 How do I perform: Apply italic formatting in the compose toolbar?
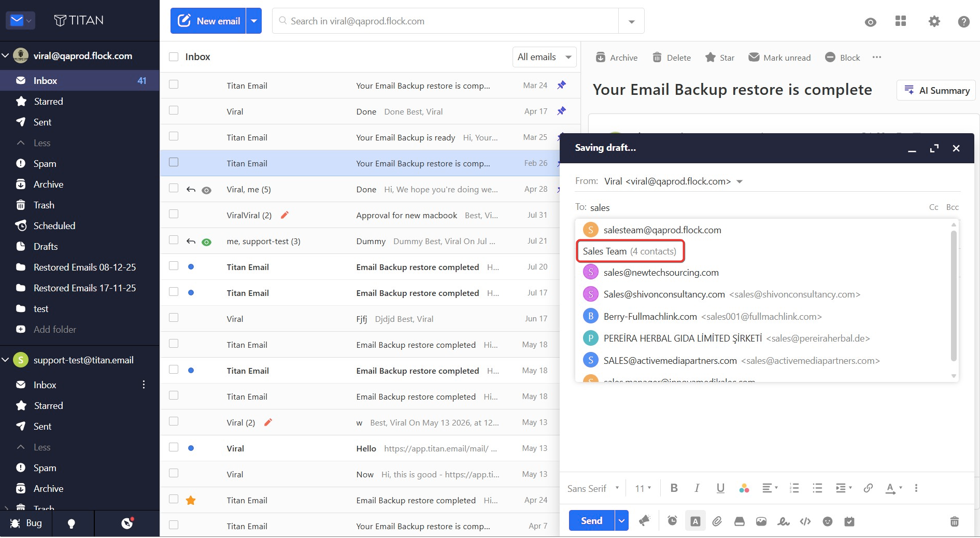(x=697, y=488)
